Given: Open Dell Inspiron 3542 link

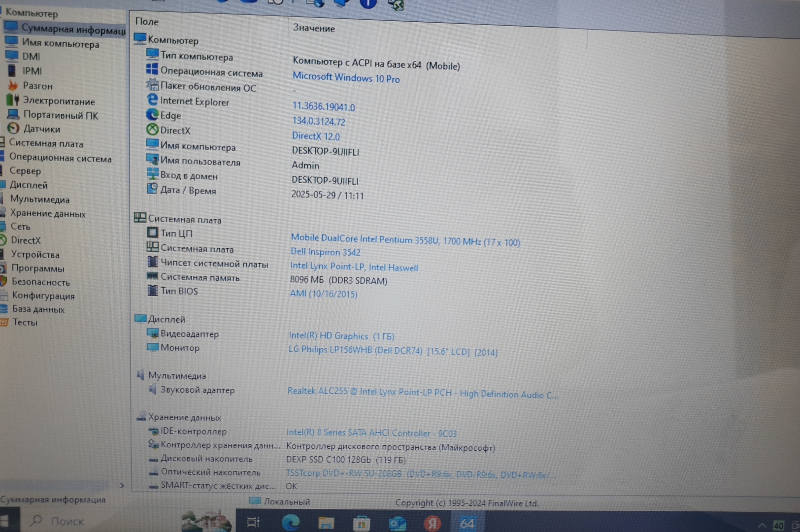Looking at the screenshot, I should tap(325, 252).
